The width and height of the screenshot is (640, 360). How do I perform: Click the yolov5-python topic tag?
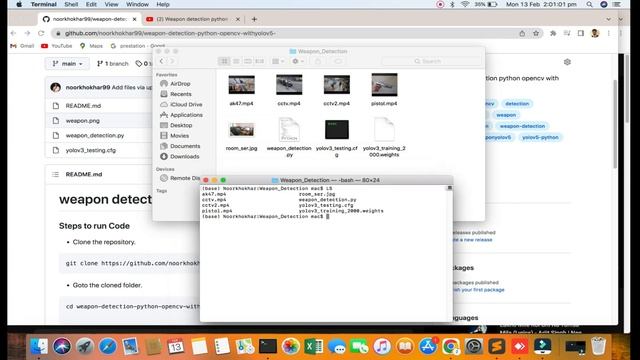tap(540, 138)
